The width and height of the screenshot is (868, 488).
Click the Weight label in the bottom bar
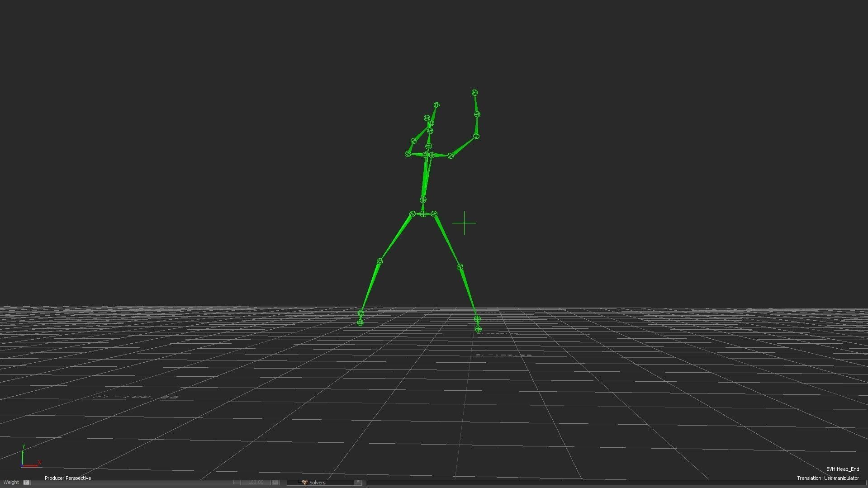point(11,483)
